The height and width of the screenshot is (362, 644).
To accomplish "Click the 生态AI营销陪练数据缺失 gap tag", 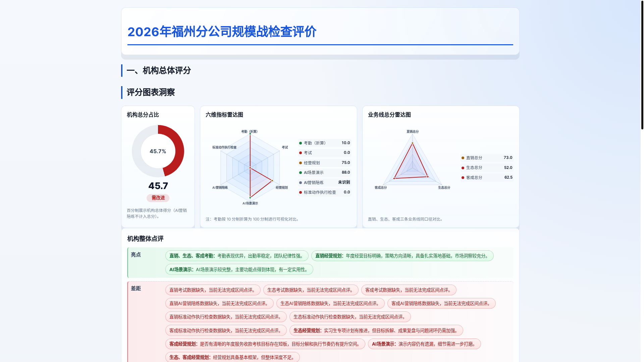I will [x=330, y=303].
